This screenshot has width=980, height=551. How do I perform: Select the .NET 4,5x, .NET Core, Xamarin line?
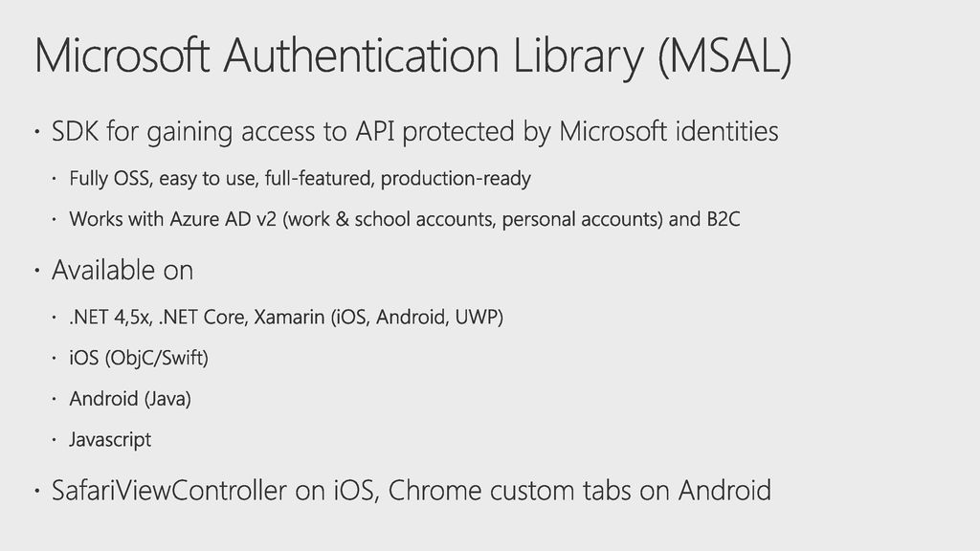pos(286,318)
